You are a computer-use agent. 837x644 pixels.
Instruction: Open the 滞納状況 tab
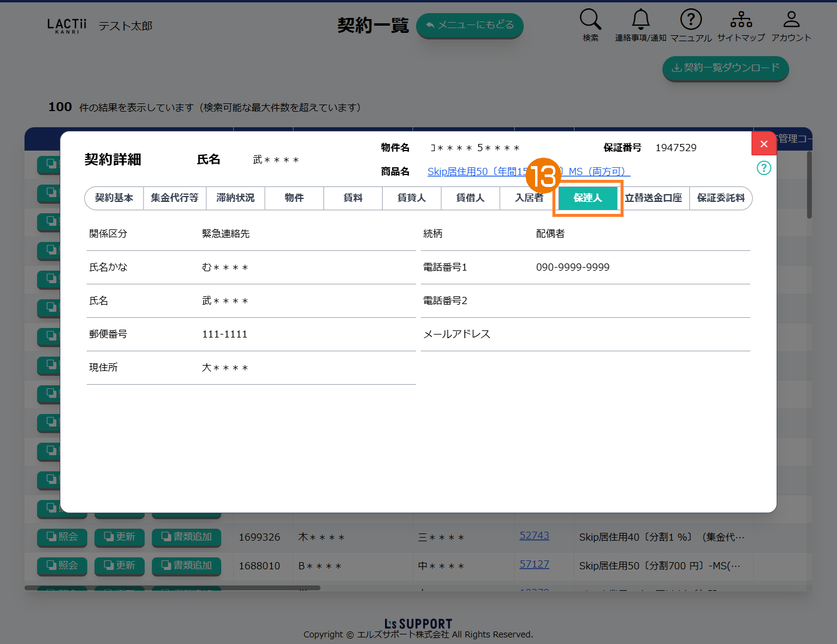236,198
